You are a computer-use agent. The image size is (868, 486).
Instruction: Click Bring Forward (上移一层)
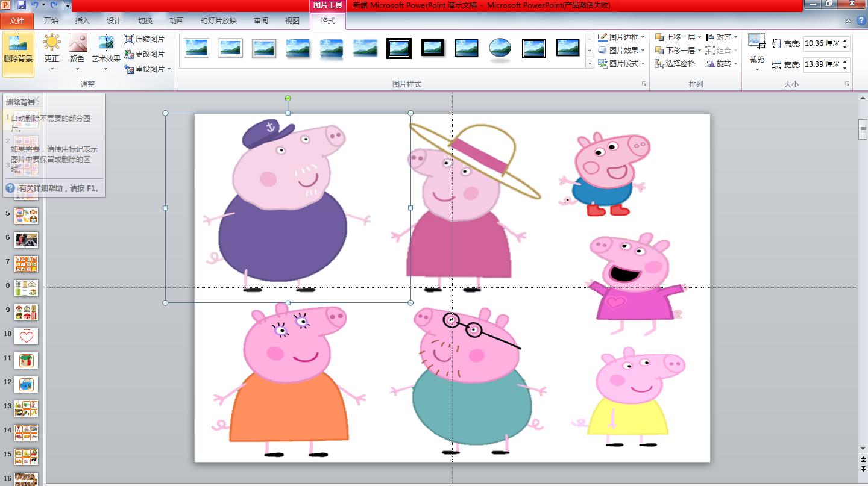pyautogui.click(x=675, y=37)
